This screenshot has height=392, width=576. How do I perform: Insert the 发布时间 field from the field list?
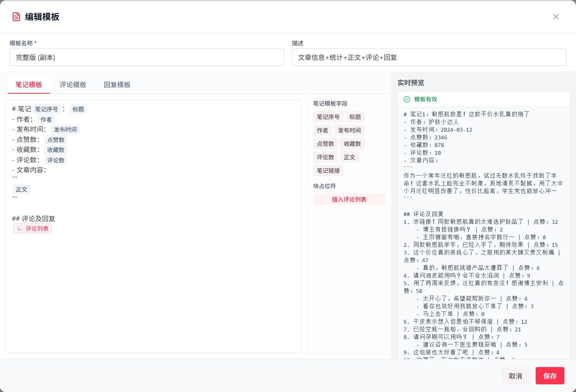pyautogui.click(x=349, y=130)
